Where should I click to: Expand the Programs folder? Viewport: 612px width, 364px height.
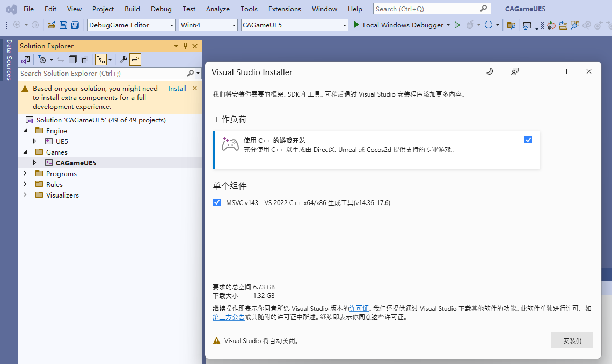25,173
